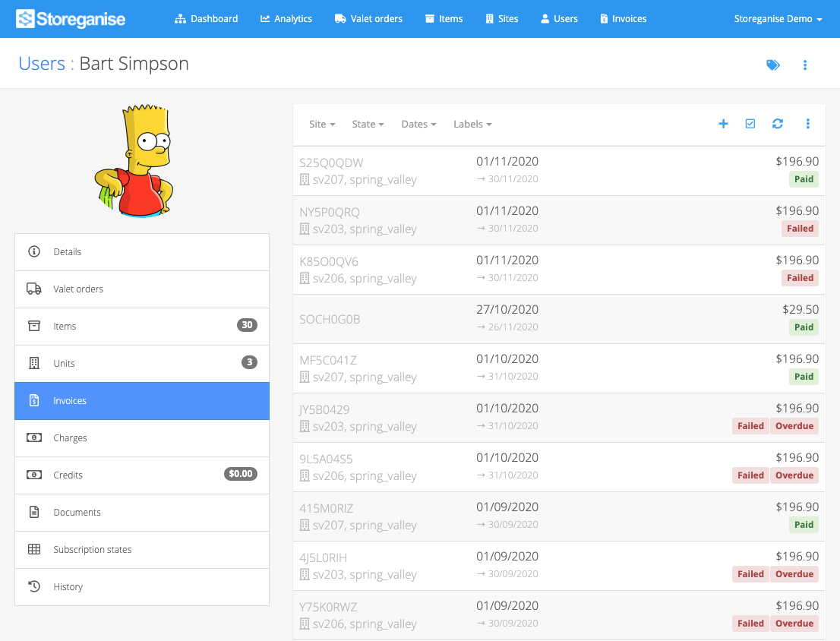840x641 pixels.
Task: Click the Paid label on invoice S25Q0QDW
Action: [x=804, y=179]
